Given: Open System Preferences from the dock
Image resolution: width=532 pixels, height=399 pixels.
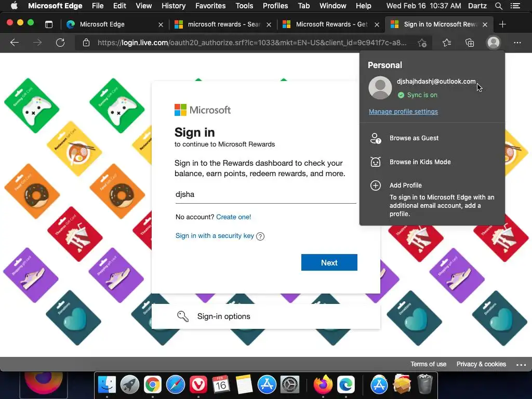Looking at the screenshot, I should [290, 385].
